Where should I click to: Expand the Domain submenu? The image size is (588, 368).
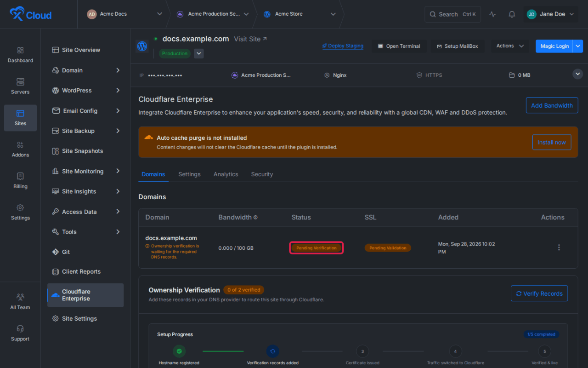pyautogui.click(x=118, y=70)
